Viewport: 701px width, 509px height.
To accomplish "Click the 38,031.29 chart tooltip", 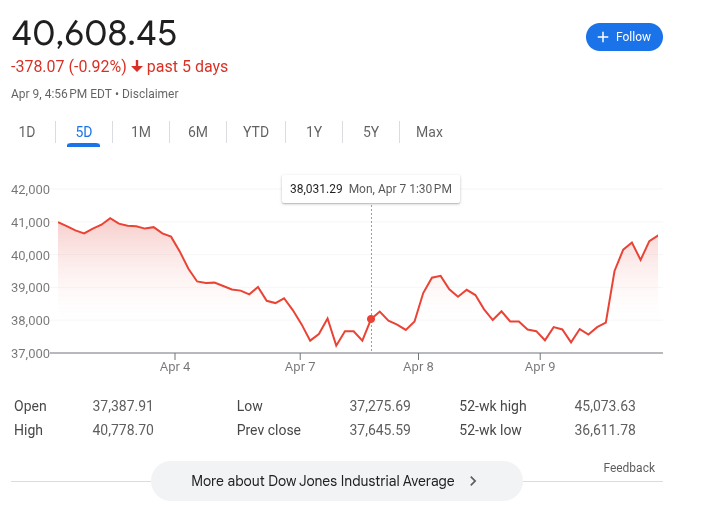I will click(x=371, y=189).
